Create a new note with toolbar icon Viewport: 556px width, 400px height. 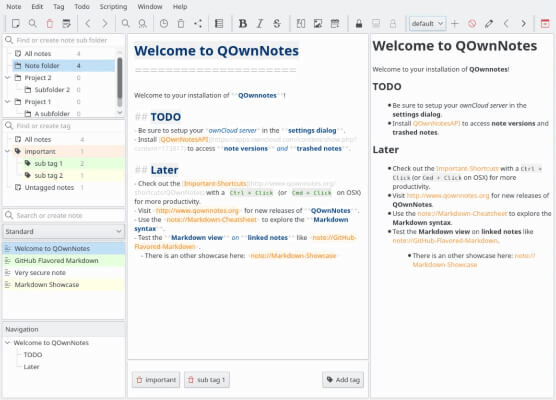point(15,24)
